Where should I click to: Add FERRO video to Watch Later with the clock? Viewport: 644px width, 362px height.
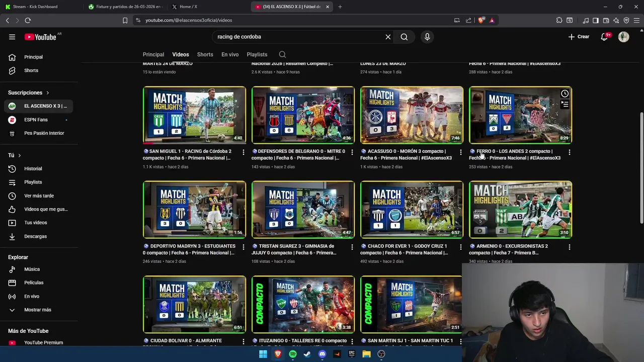pyautogui.click(x=565, y=94)
